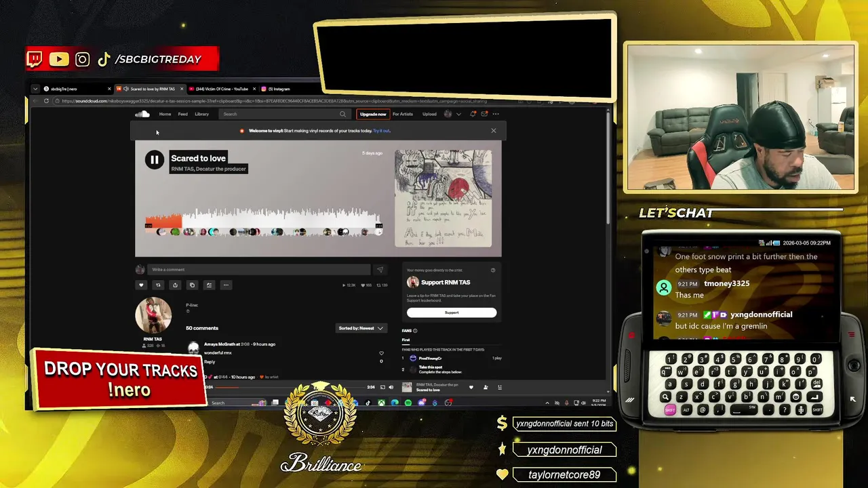The height and width of the screenshot is (488, 868).
Task: Like current track in bottom player
Action: click(x=473, y=387)
